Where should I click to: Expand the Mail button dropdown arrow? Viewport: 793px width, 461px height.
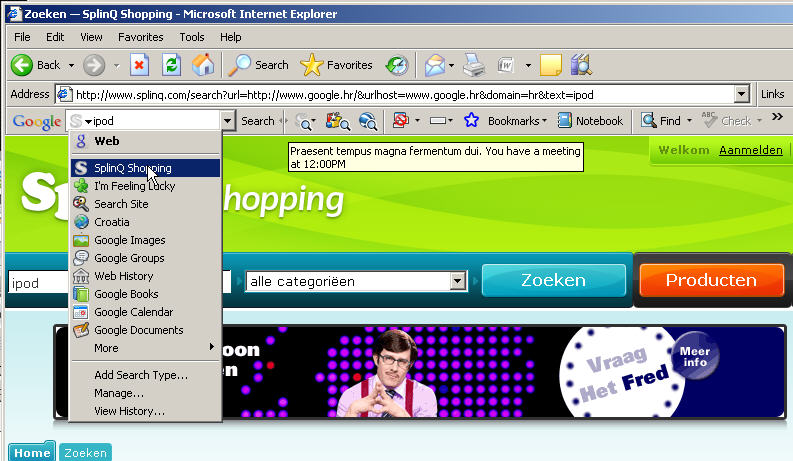452,66
